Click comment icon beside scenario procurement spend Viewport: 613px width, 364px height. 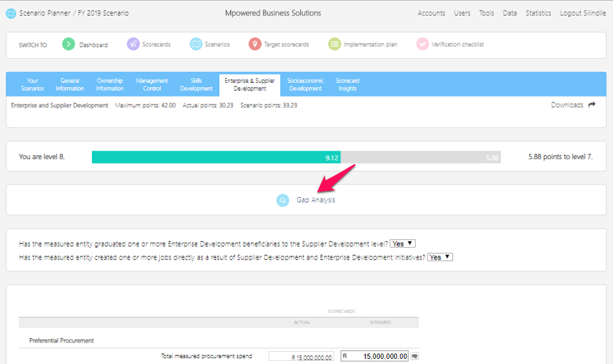[415, 356]
